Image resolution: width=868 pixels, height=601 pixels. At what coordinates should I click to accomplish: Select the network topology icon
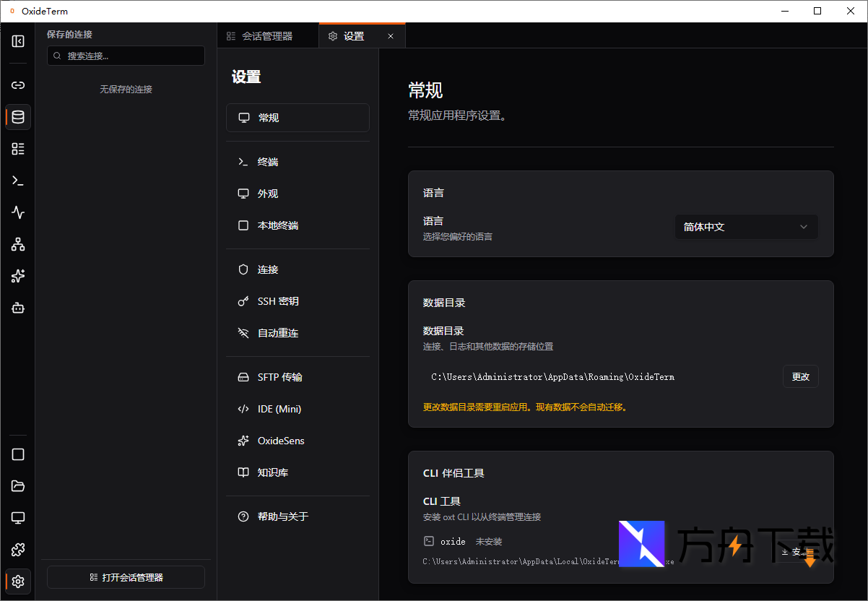click(x=18, y=243)
